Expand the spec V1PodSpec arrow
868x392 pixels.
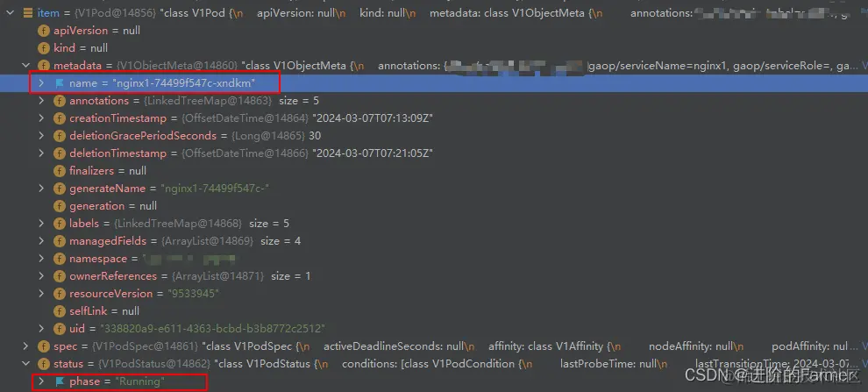tap(25, 346)
